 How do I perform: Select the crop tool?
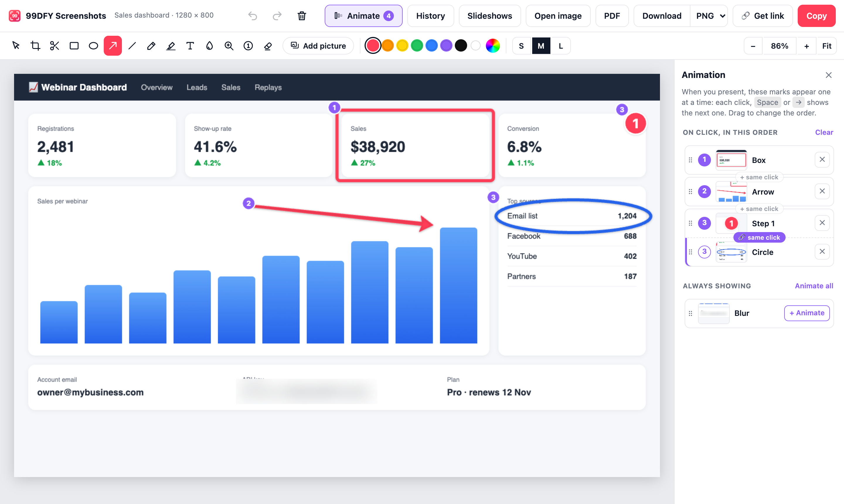click(35, 45)
